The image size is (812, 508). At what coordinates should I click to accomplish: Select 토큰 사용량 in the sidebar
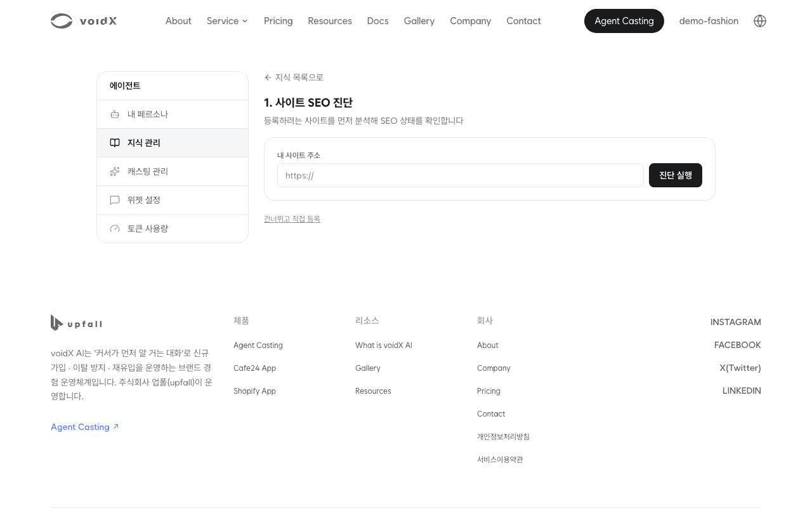click(173, 229)
